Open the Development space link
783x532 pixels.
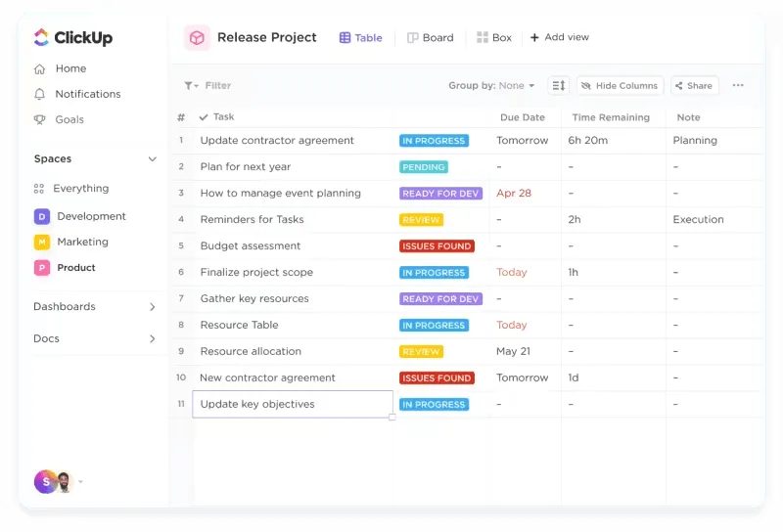pyautogui.click(x=91, y=216)
